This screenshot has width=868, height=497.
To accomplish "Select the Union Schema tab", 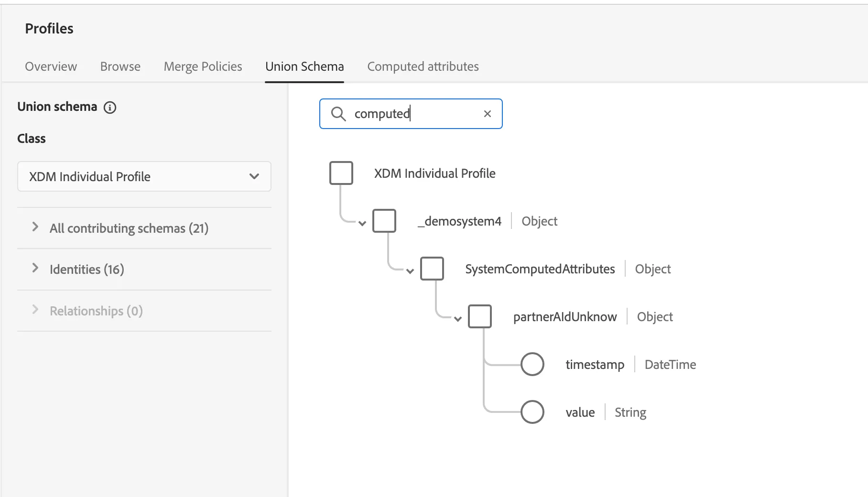I will (304, 66).
